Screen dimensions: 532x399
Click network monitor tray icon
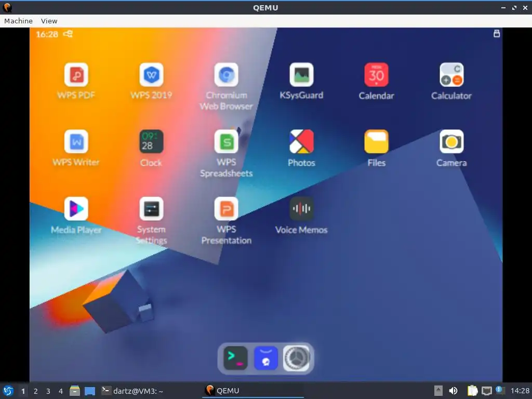click(486, 391)
